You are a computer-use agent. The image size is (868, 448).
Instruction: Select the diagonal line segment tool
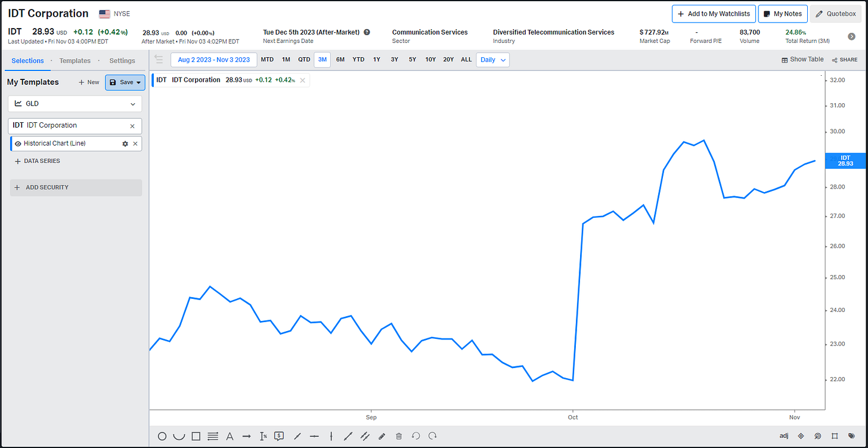point(297,436)
